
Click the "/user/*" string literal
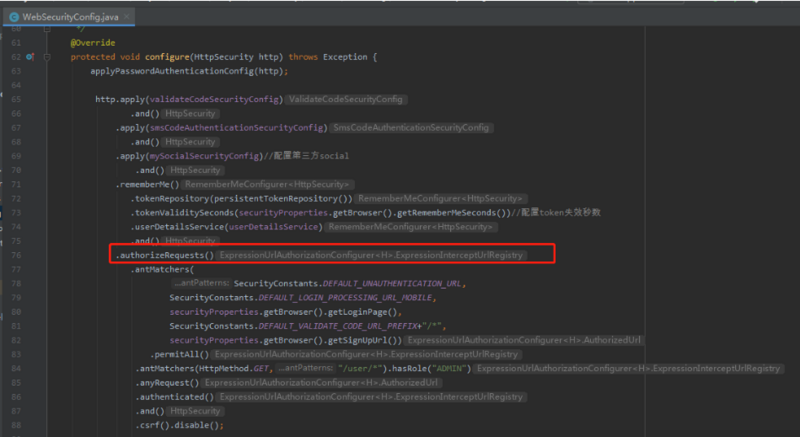360,368
